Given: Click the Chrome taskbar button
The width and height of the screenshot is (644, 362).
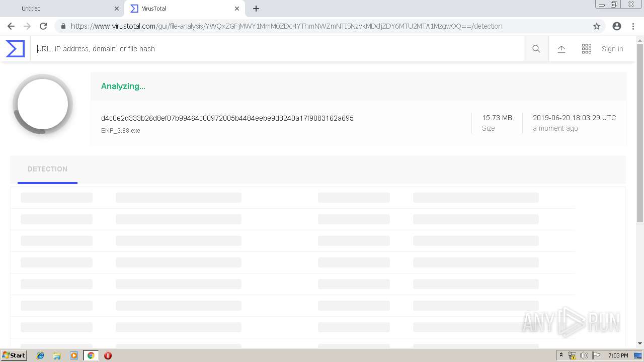Looking at the screenshot, I should (91, 355).
